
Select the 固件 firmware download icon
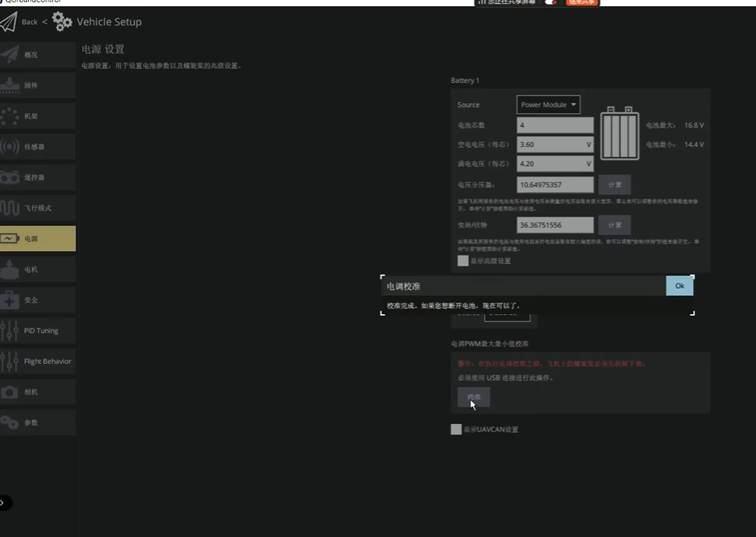coord(10,85)
